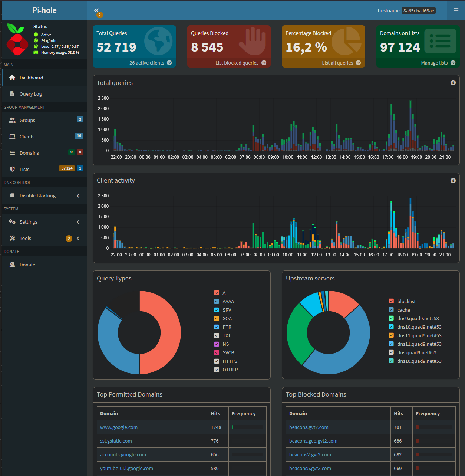465x476 pixels.
Task: Click the Lists shield icon
Action: [12, 169]
